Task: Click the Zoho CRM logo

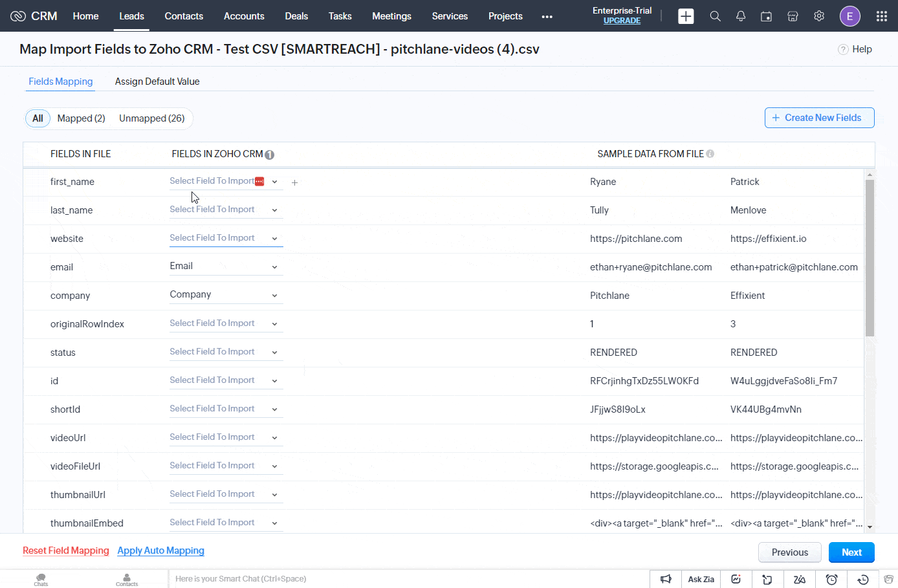Action: 34,16
